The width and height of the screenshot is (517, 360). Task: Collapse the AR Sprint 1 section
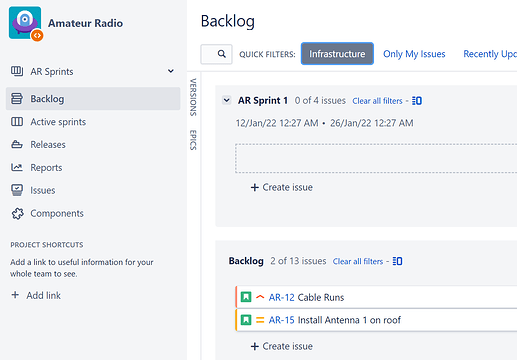point(227,100)
